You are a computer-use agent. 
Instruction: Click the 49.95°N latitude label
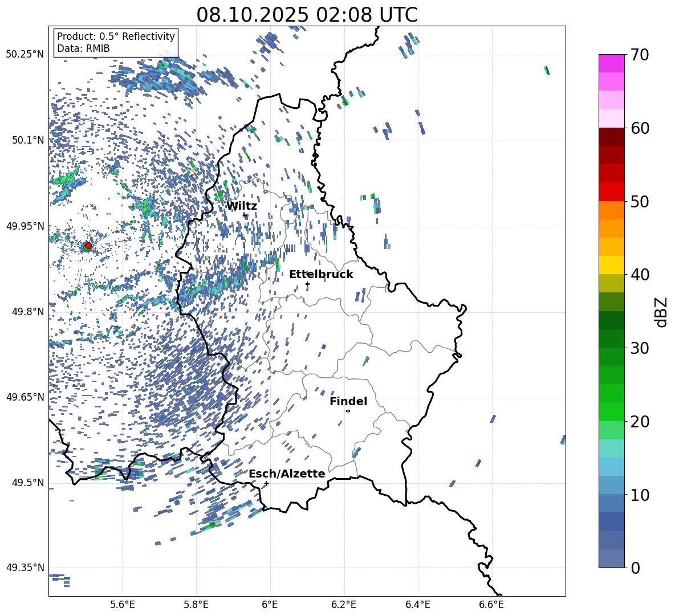click(x=25, y=226)
